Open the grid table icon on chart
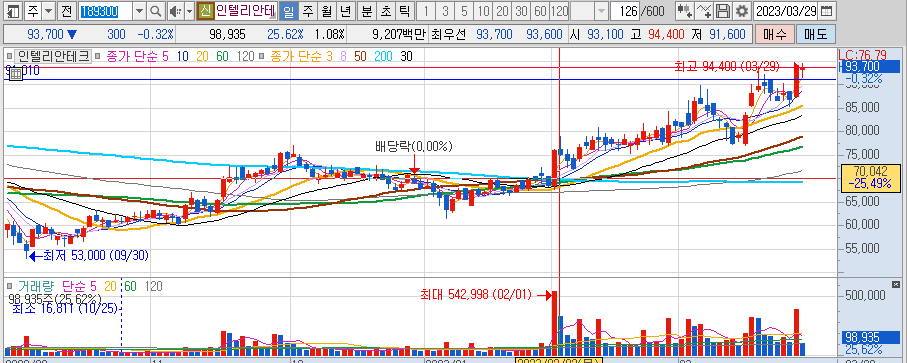 [x=15, y=73]
